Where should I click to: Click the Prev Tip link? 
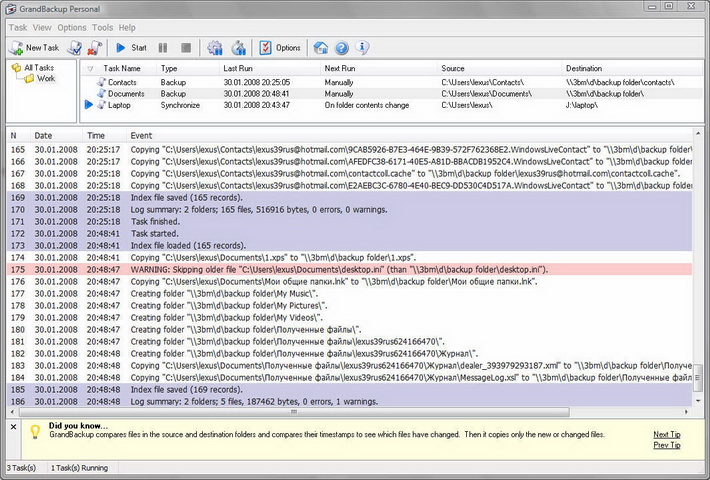(667, 445)
